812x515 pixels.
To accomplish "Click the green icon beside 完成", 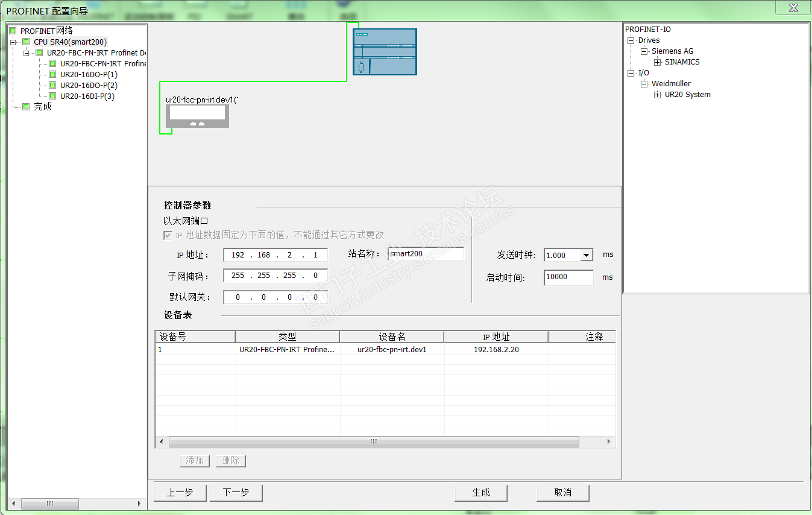I will click(26, 107).
